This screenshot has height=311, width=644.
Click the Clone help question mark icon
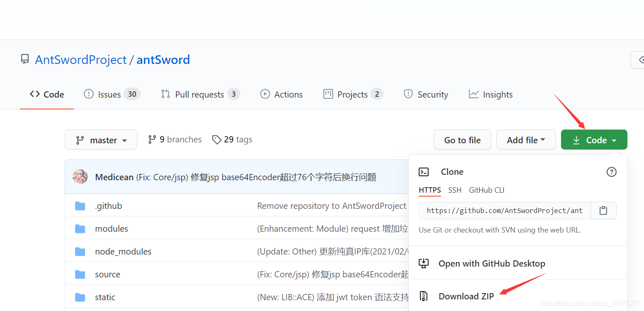611,171
